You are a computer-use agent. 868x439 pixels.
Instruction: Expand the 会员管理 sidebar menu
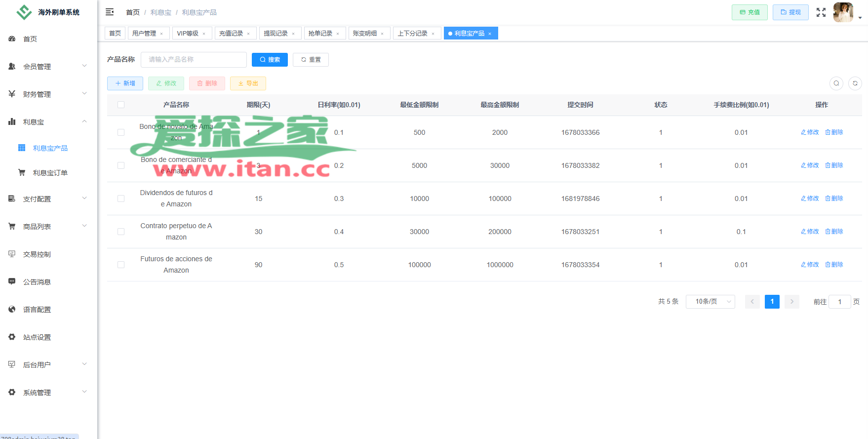[x=48, y=66]
